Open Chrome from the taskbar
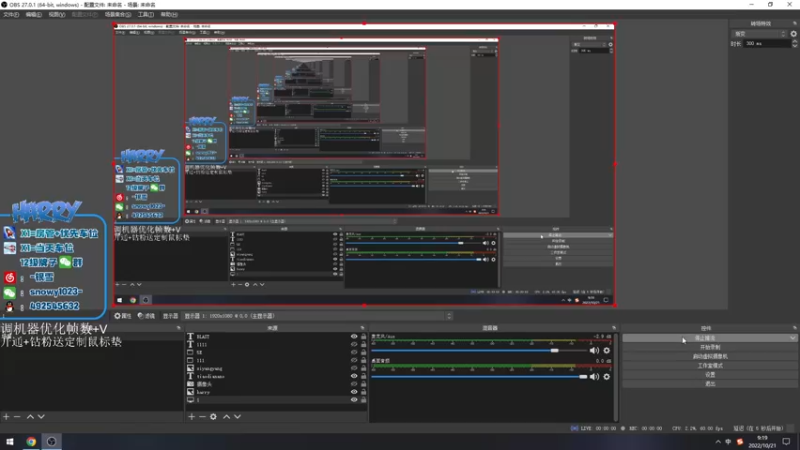Viewport: 800px width, 450px height. 31,441
